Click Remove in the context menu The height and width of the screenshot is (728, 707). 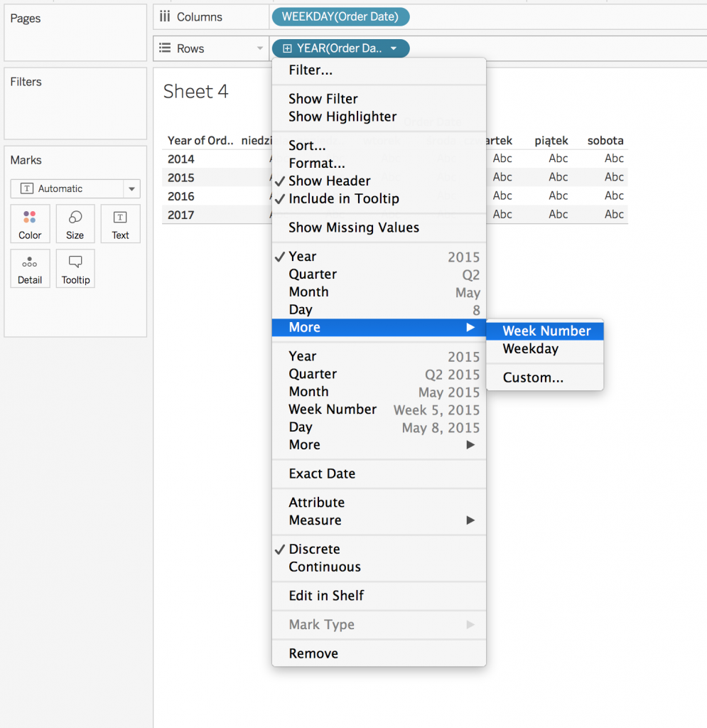click(313, 653)
